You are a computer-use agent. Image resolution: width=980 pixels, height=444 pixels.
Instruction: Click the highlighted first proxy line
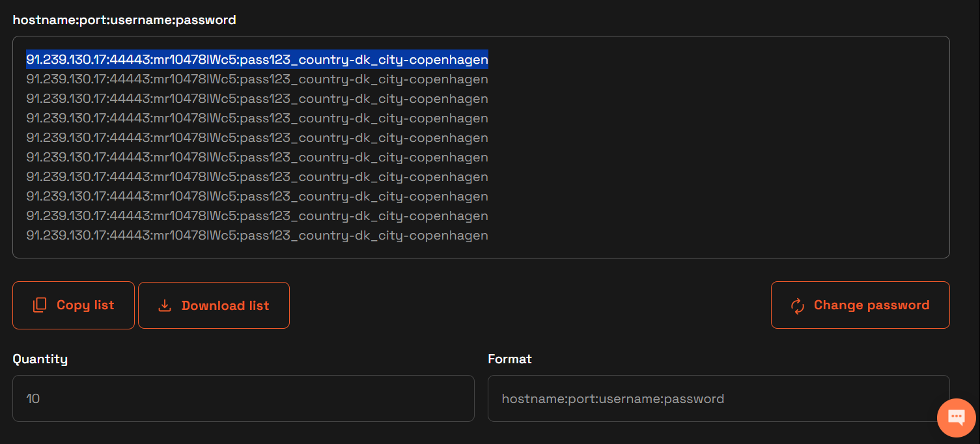click(x=257, y=60)
